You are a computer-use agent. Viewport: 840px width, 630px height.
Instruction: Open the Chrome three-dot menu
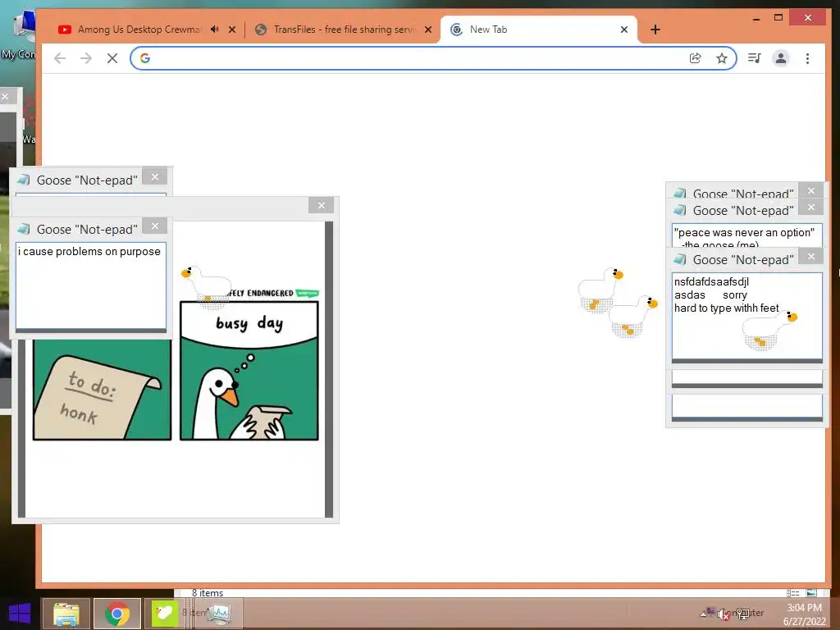807,58
